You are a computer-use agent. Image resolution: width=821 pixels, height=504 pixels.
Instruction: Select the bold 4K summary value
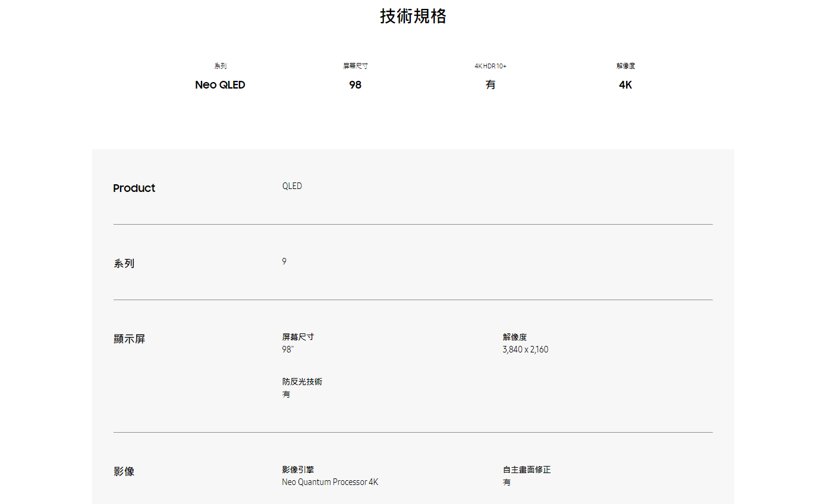click(625, 85)
